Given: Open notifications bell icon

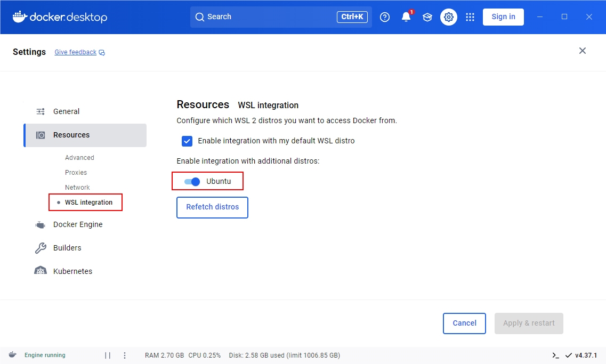Looking at the screenshot, I should click(406, 17).
